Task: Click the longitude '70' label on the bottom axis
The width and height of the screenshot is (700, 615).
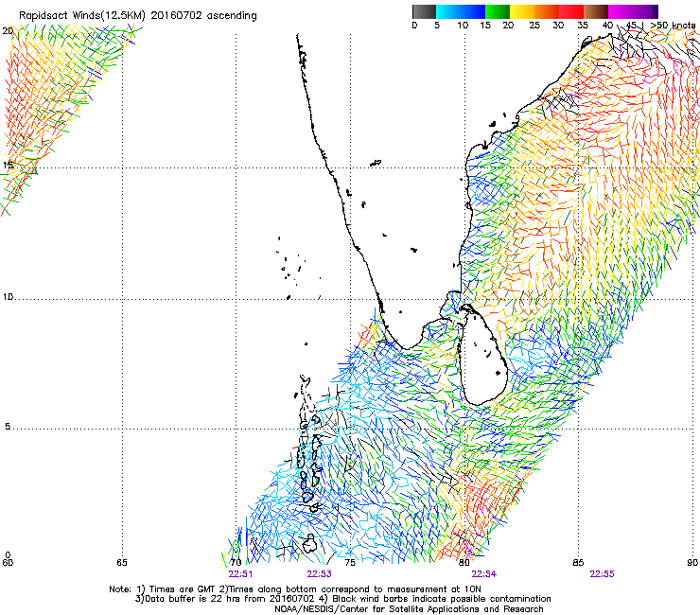Action: click(x=236, y=562)
